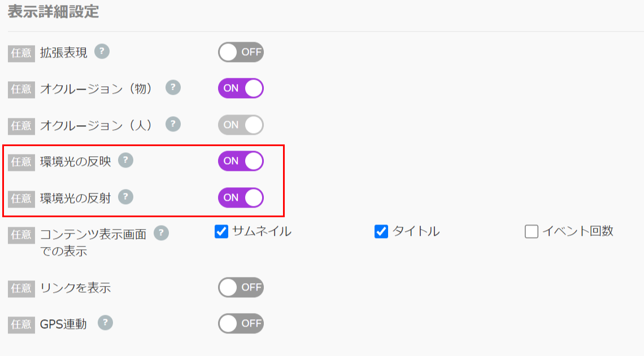This screenshot has width=644, height=356.
Task: Show help for GPS連動 setting
Action: click(x=105, y=323)
